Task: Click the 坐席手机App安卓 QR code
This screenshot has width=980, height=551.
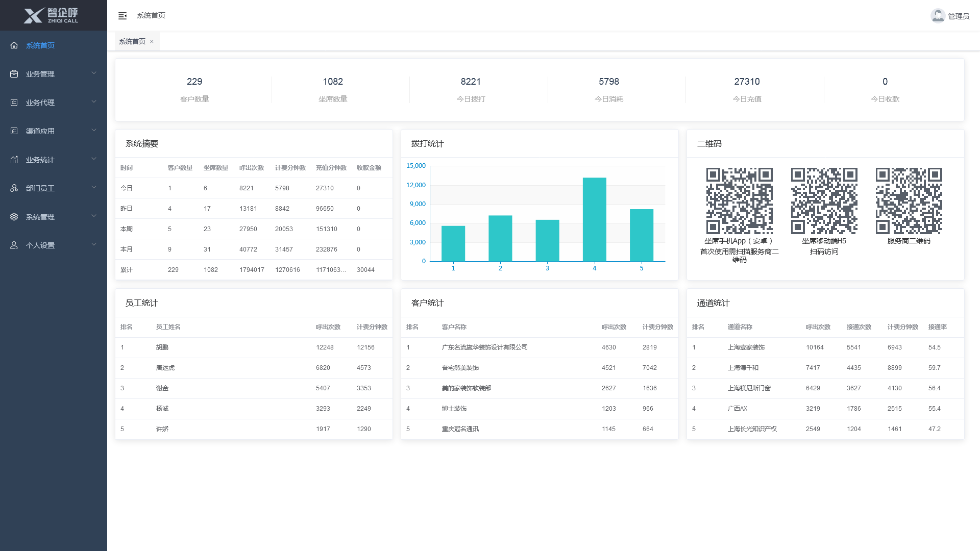Action: pyautogui.click(x=739, y=201)
